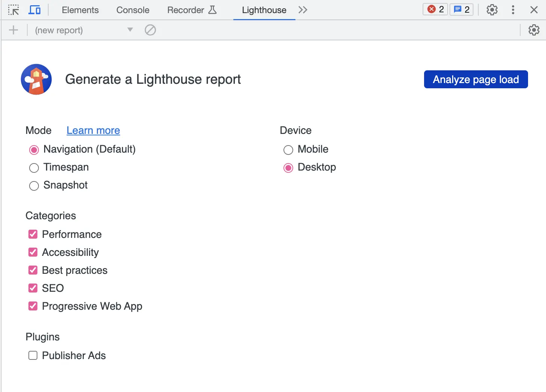Open the error counter showing 2 errors
Image resolution: width=546 pixels, height=392 pixels.
[435, 9]
